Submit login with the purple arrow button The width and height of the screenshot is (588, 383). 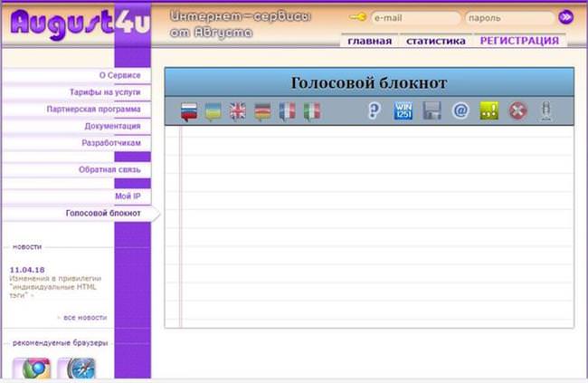click(566, 17)
